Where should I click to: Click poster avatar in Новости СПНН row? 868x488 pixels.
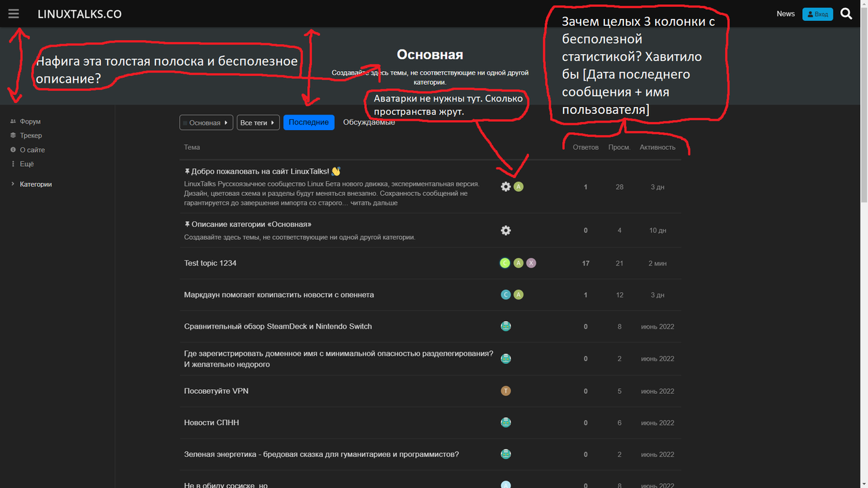(x=505, y=423)
